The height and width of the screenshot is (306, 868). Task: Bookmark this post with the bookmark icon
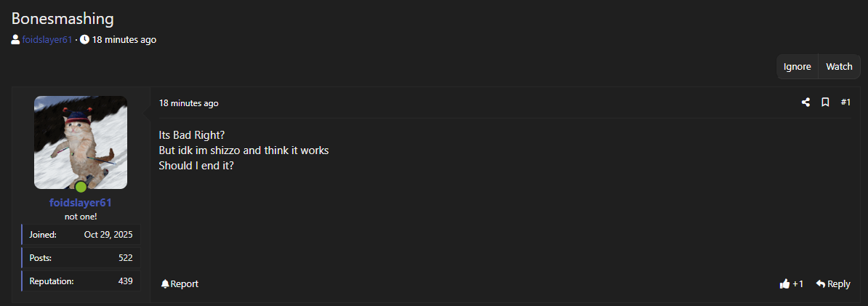[825, 102]
